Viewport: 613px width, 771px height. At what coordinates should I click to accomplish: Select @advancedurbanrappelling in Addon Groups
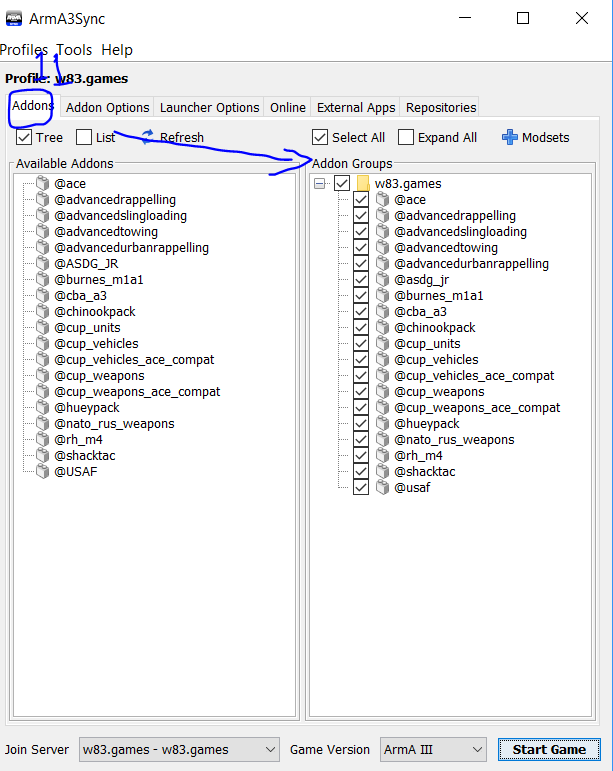point(471,264)
